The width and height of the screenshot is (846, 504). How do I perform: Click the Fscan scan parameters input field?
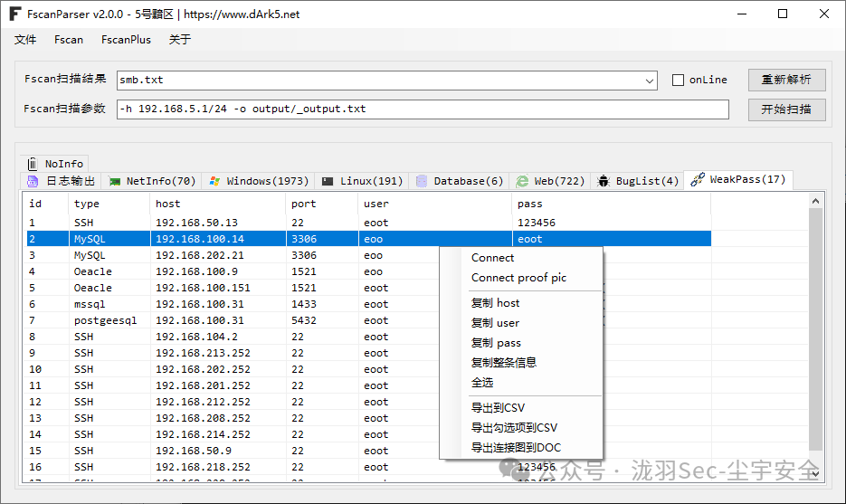point(423,109)
